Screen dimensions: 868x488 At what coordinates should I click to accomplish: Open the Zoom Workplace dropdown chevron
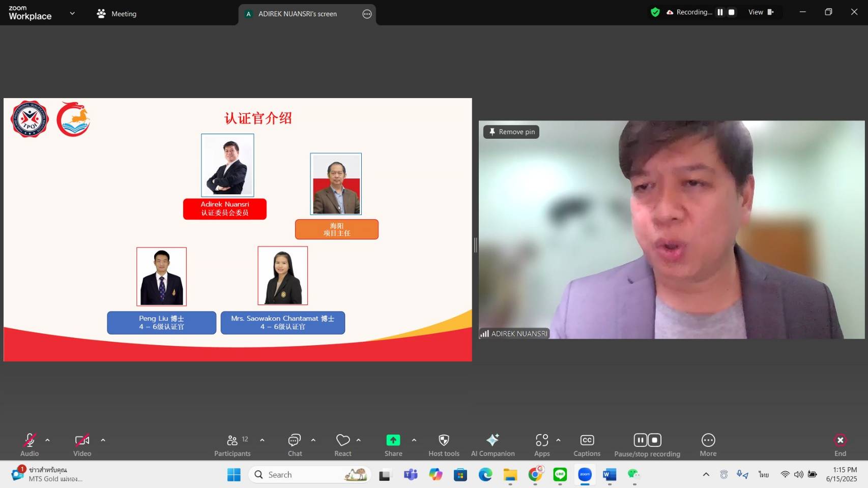coord(72,14)
